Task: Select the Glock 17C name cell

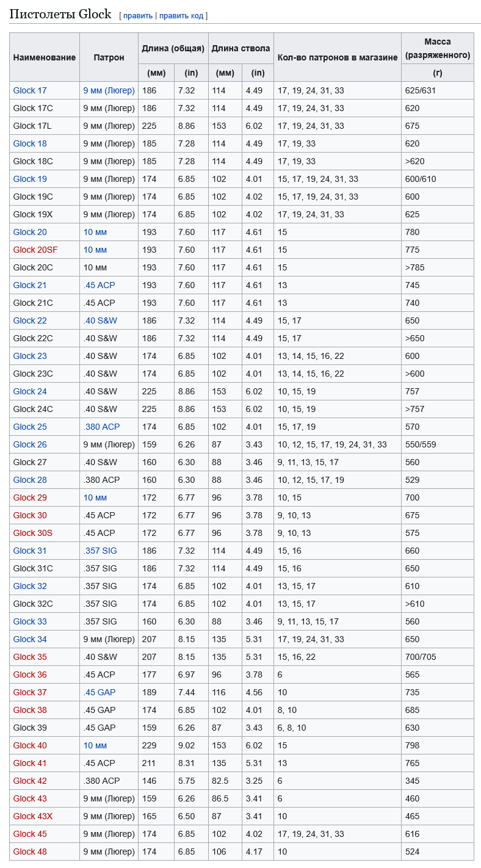Action: 45,108
